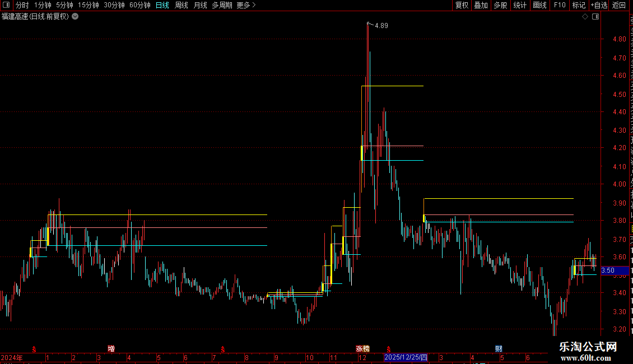Image resolution: width=633 pixels, height=364 pixels.
Task: Click the 标记 mark button
Action: [x=579, y=5]
